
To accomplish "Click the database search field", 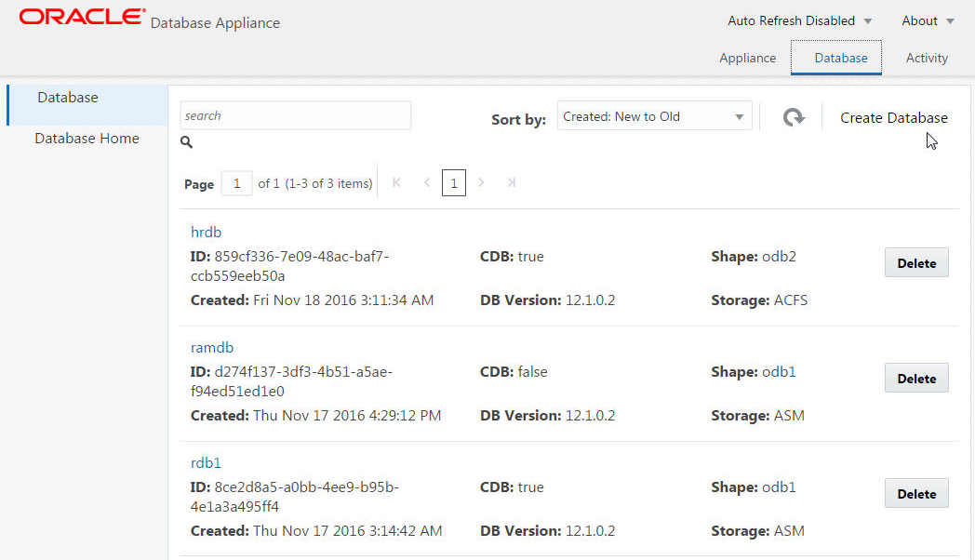I will point(295,115).
